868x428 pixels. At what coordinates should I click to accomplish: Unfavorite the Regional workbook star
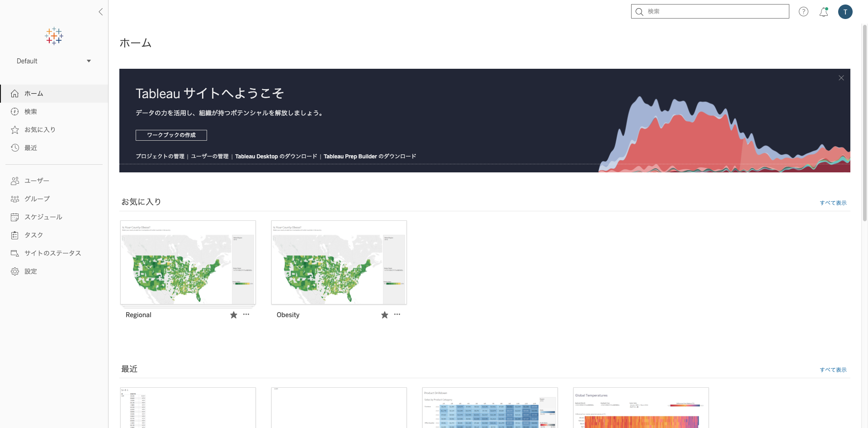coord(233,314)
